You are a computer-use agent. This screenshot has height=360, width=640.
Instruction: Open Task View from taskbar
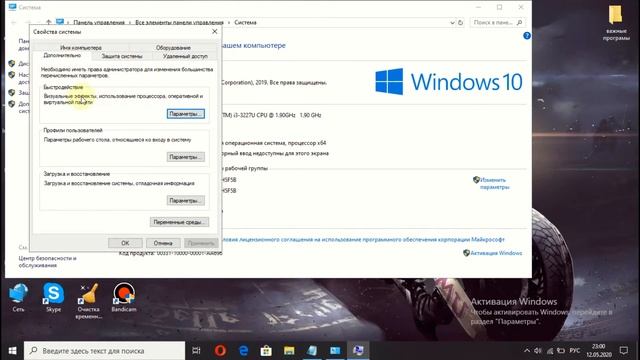[x=196, y=351]
